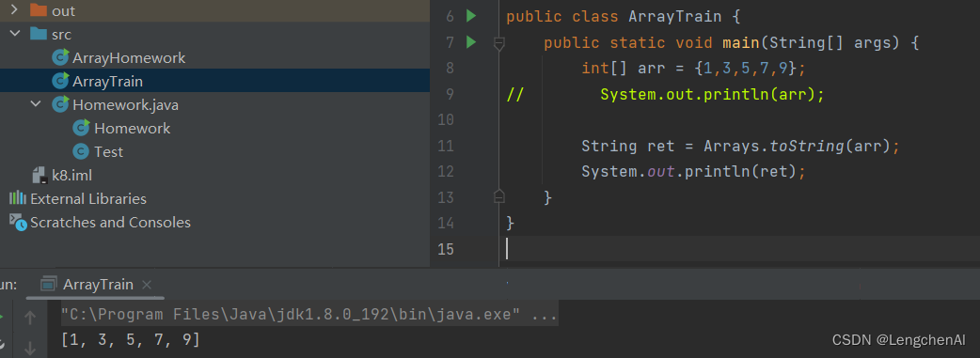
Task: Click the println(ret) statement on line 12
Action: tap(694, 171)
